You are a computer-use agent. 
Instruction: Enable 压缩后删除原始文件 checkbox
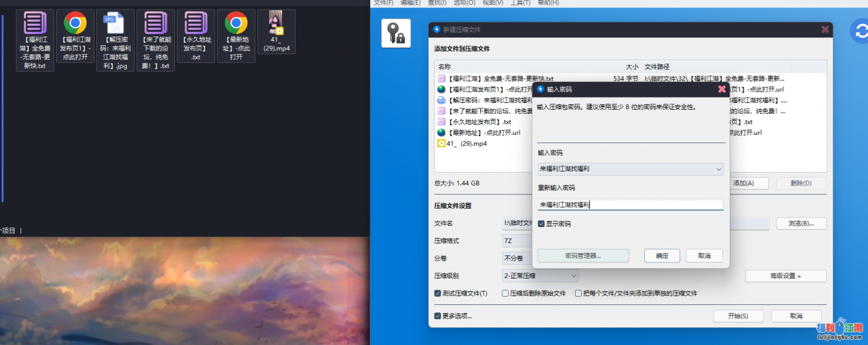[505, 293]
